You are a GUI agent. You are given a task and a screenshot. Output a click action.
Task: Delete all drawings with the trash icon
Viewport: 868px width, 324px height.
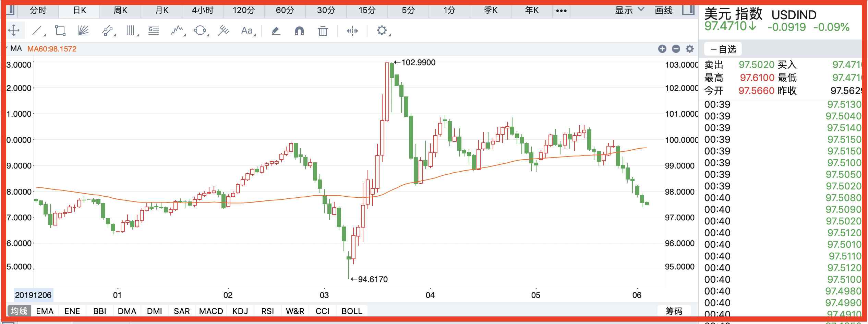(323, 31)
